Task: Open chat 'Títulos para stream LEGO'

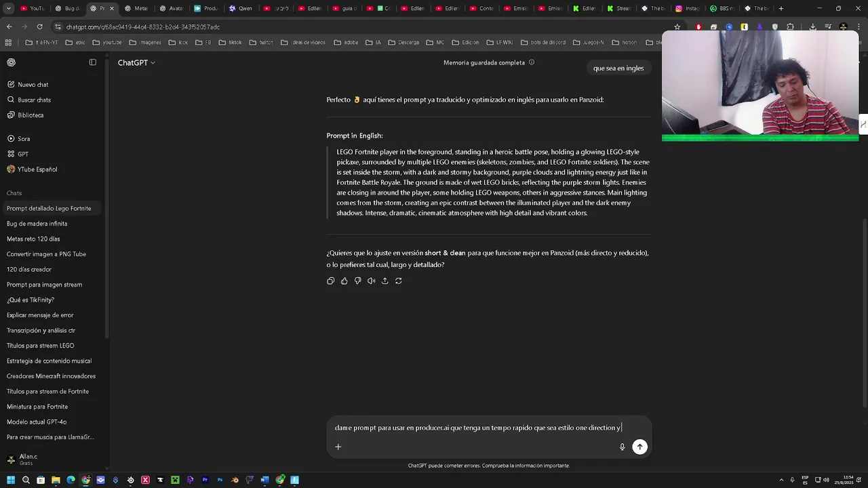Action: [x=51, y=346]
